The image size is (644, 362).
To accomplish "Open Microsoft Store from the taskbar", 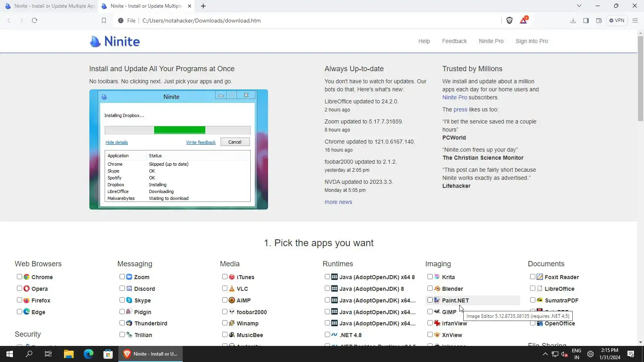I will [x=108, y=354].
